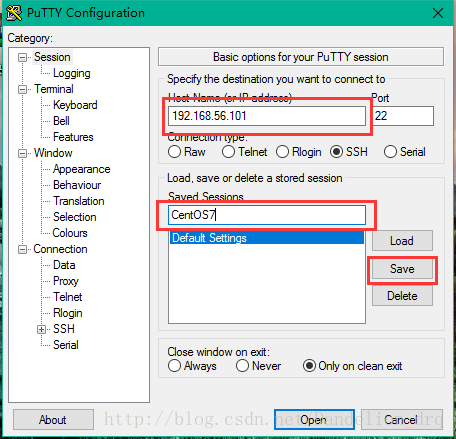
Task: Open the Translation settings category
Action: point(79,201)
